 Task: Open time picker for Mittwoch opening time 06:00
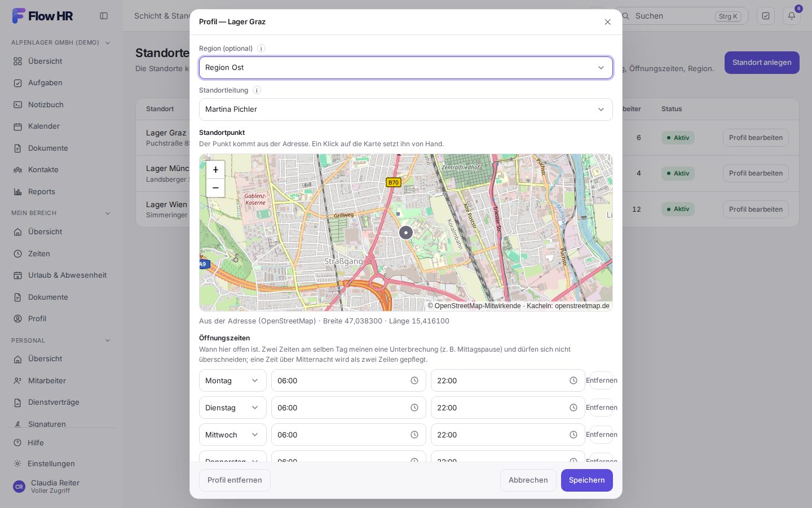[x=414, y=435]
